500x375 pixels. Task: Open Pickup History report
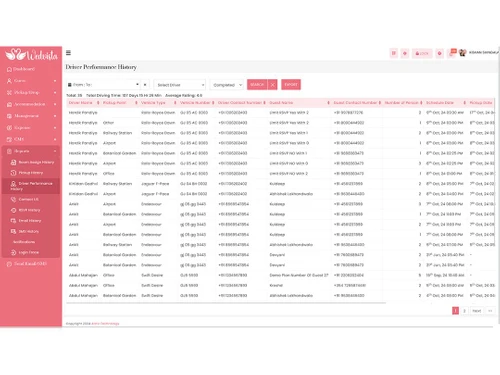31,173
